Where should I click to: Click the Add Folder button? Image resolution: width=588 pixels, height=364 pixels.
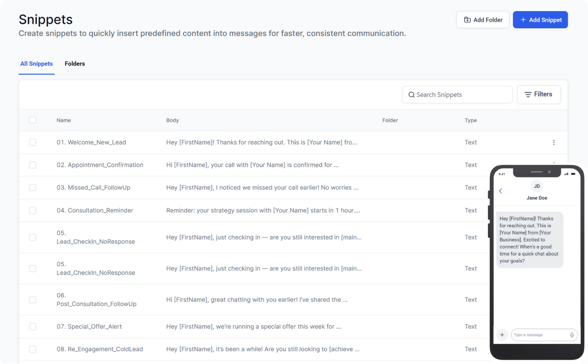click(483, 20)
